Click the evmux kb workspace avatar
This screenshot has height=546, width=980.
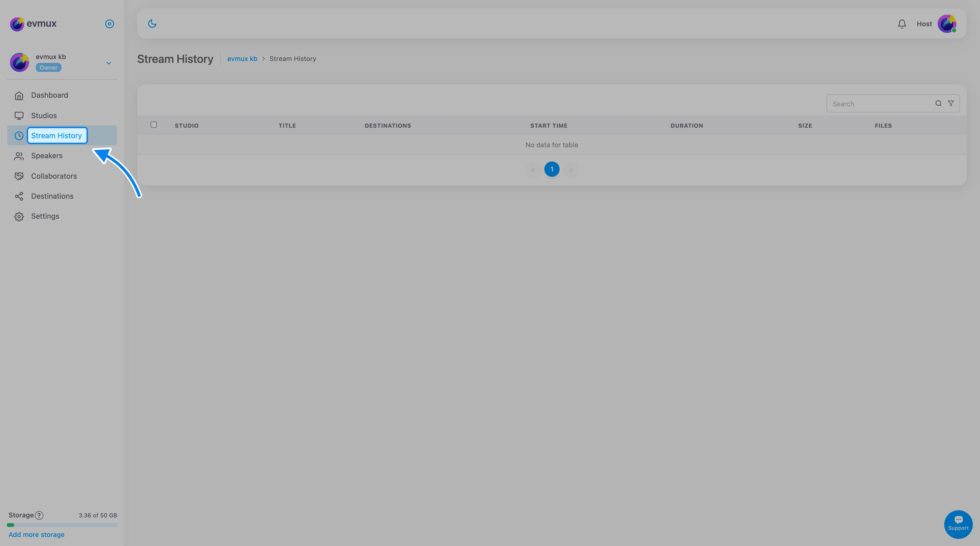click(x=19, y=62)
